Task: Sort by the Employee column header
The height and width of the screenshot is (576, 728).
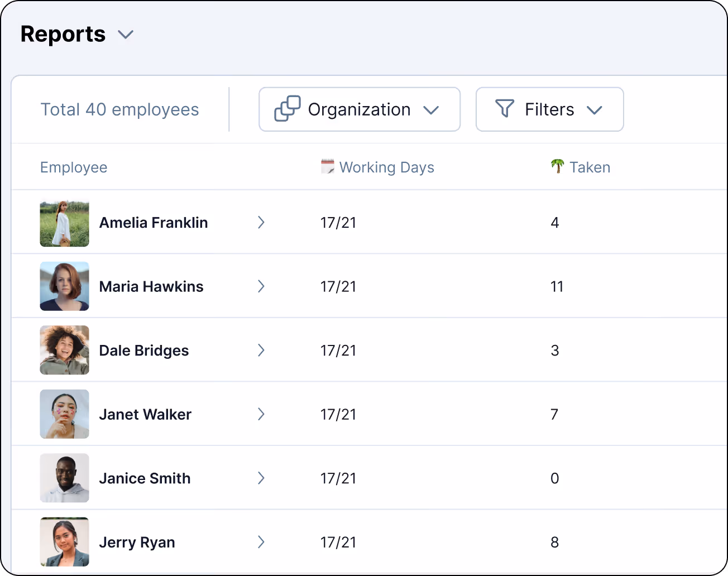Action: [74, 167]
